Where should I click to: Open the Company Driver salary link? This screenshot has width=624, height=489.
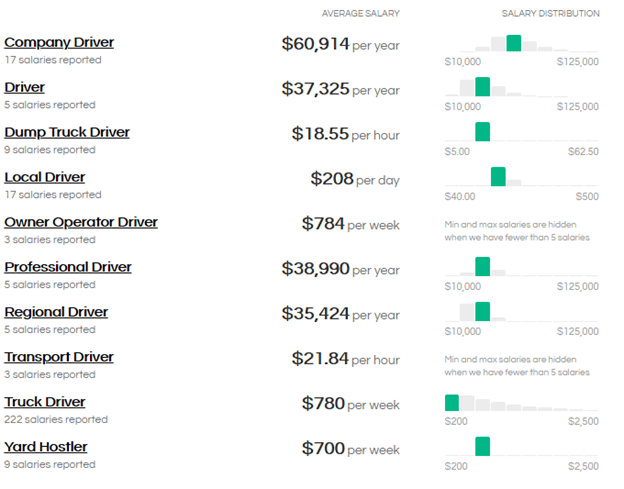point(59,43)
